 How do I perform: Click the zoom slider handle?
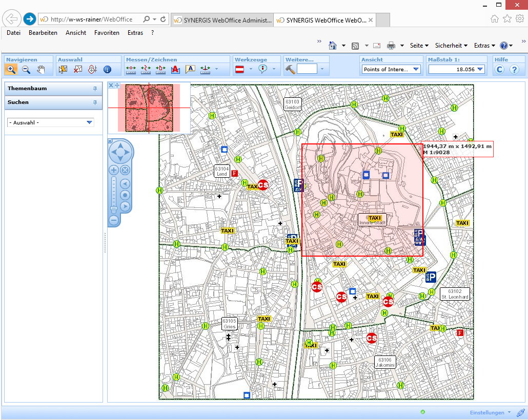click(x=114, y=208)
